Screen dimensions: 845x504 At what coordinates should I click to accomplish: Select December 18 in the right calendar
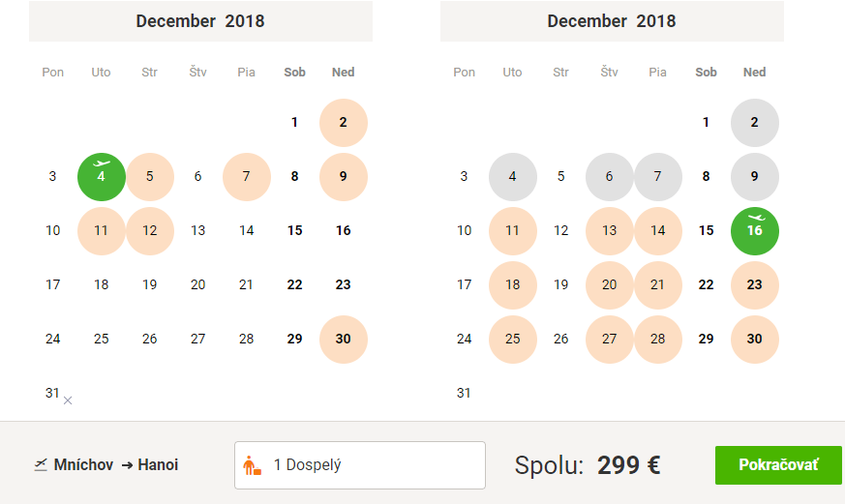coord(513,284)
